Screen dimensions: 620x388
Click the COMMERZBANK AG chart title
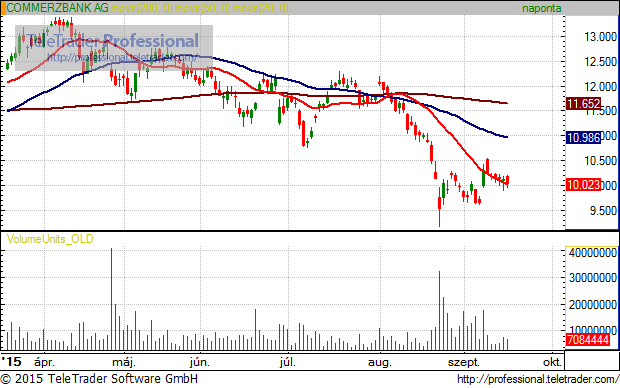[57, 8]
